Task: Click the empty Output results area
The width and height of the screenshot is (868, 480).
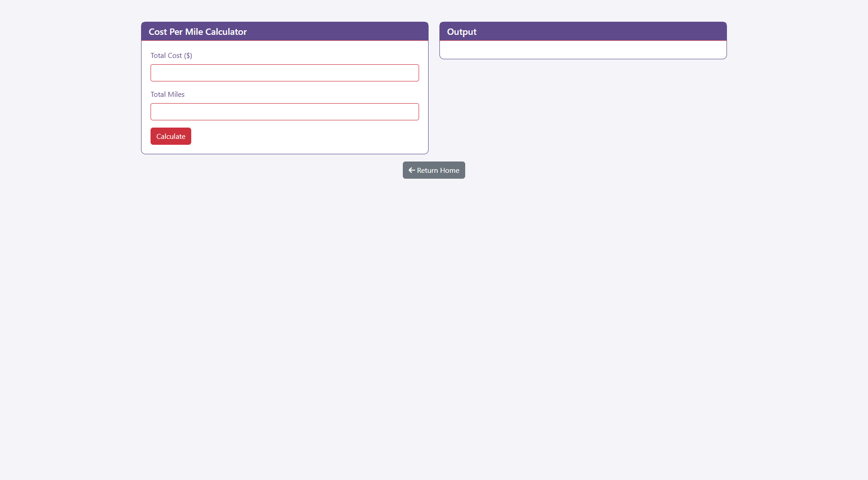Action: [583, 50]
